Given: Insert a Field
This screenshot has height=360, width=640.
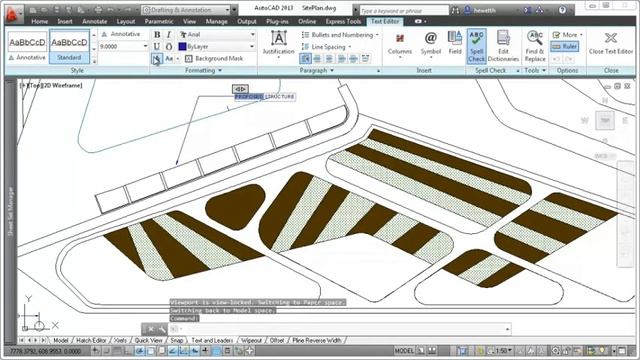Looking at the screenshot, I should coord(455,43).
